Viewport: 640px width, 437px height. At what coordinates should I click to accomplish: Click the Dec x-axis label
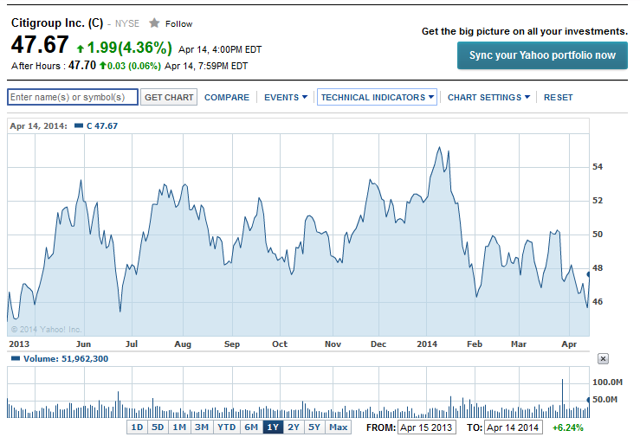coord(378,344)
